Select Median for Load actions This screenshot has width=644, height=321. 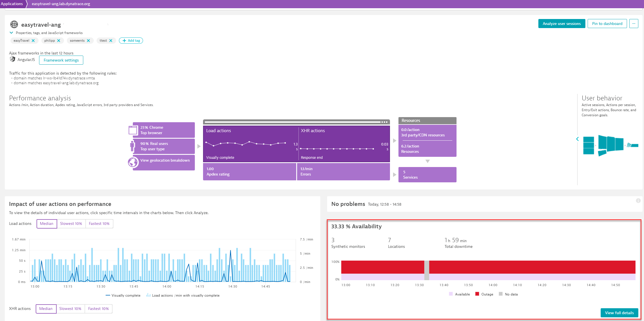47,223
